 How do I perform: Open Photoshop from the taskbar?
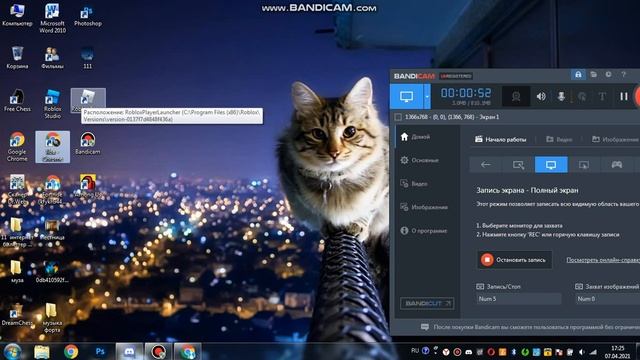[100, 351]
